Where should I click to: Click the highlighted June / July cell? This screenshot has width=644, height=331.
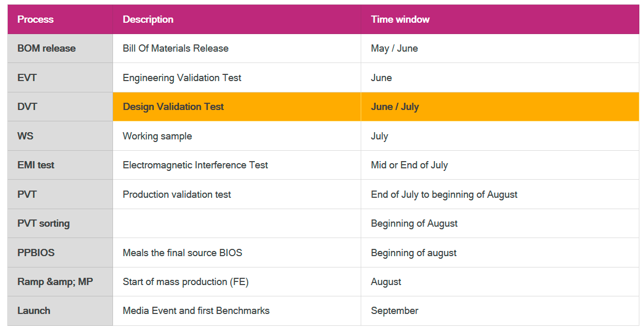[x=395, y=107]
